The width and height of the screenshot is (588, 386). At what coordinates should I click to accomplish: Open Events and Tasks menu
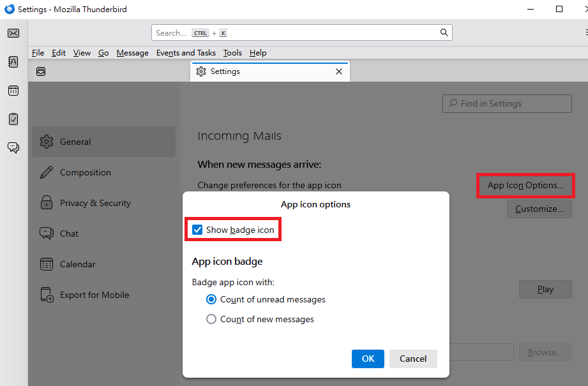coord(186,53)
